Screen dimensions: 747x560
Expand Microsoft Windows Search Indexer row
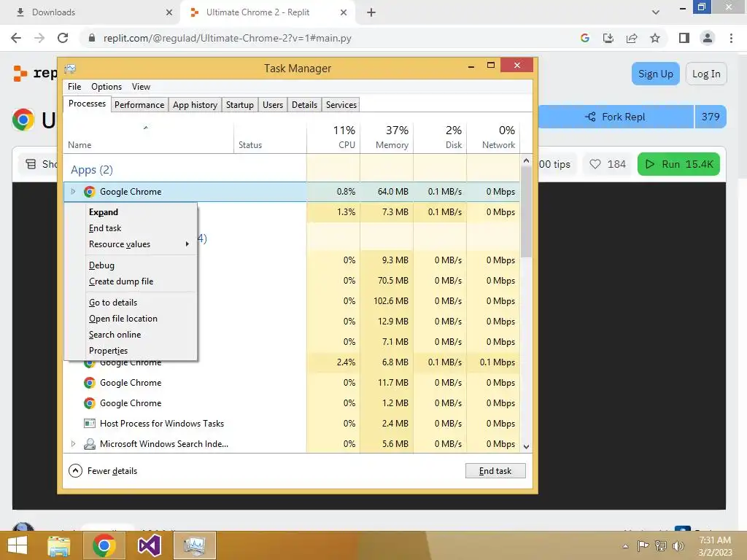(73, 444)
